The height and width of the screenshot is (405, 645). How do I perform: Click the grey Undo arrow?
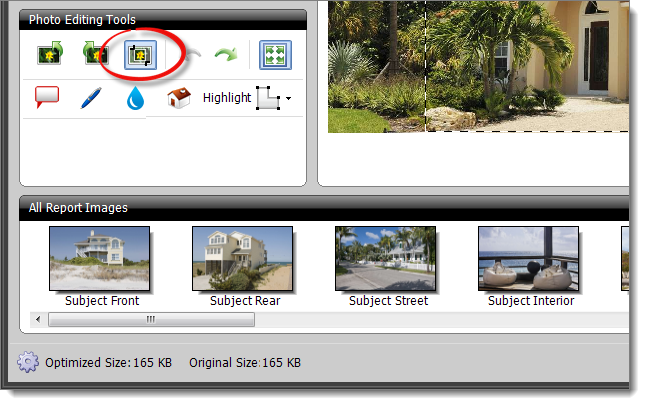192,55
